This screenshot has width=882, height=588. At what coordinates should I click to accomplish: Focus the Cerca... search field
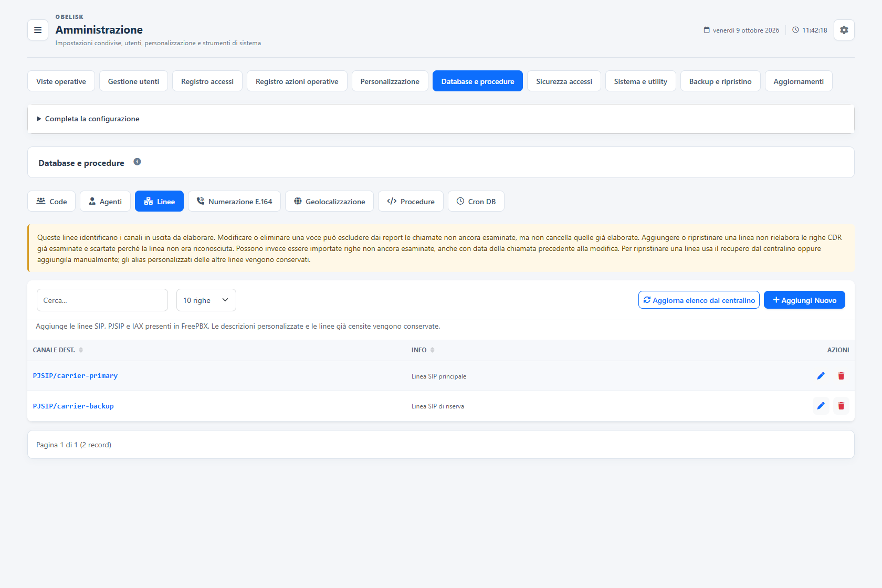[x=102, y=300]
